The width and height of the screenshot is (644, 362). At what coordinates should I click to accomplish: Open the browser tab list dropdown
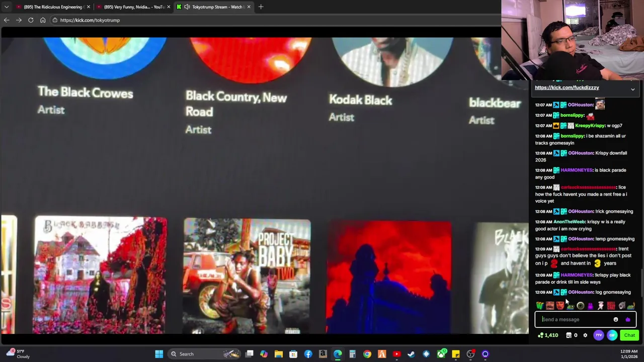point(7,7)
